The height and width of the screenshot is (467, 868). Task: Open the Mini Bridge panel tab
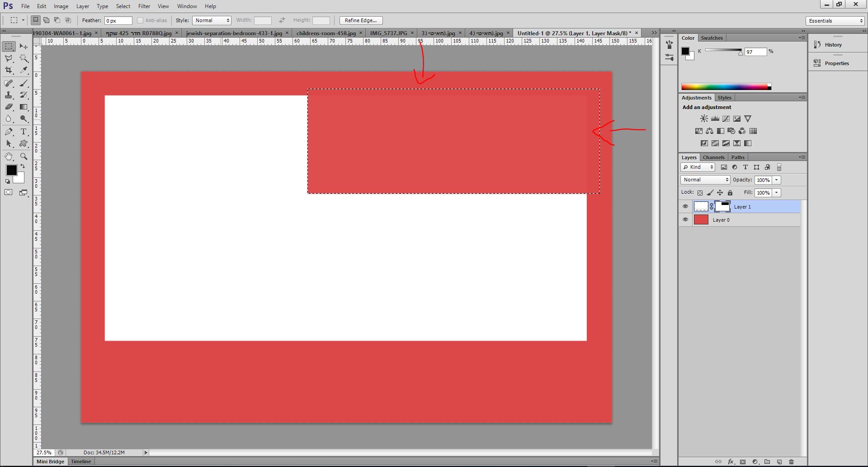pos(50,462)
